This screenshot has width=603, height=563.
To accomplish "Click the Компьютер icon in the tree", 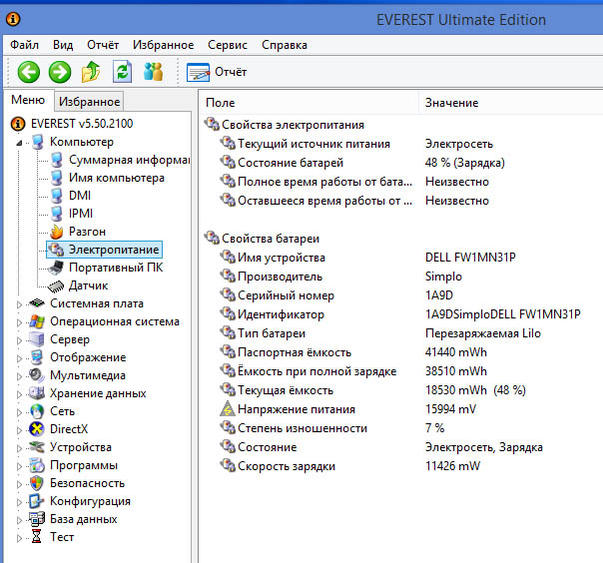I will tap(38, 142).
